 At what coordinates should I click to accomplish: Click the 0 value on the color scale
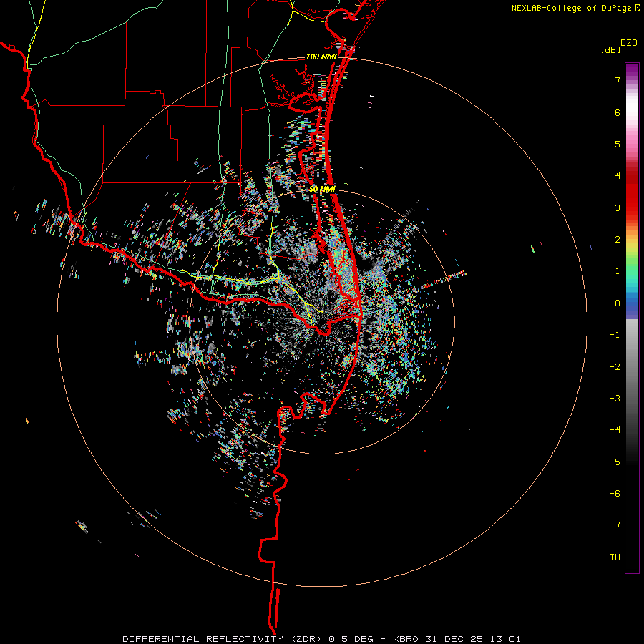[x=618, y=303]
